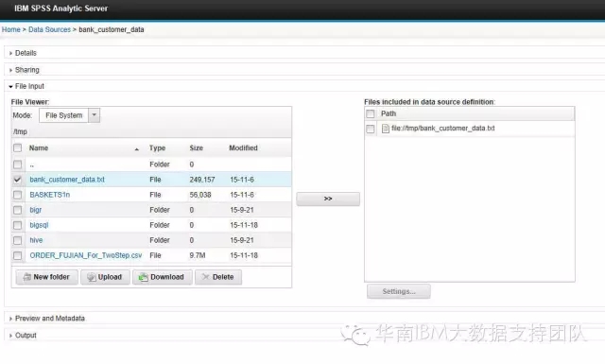Check the parent folder '..' row checkbox
This screenshot has height=364, width=605.
click(17, 165)
